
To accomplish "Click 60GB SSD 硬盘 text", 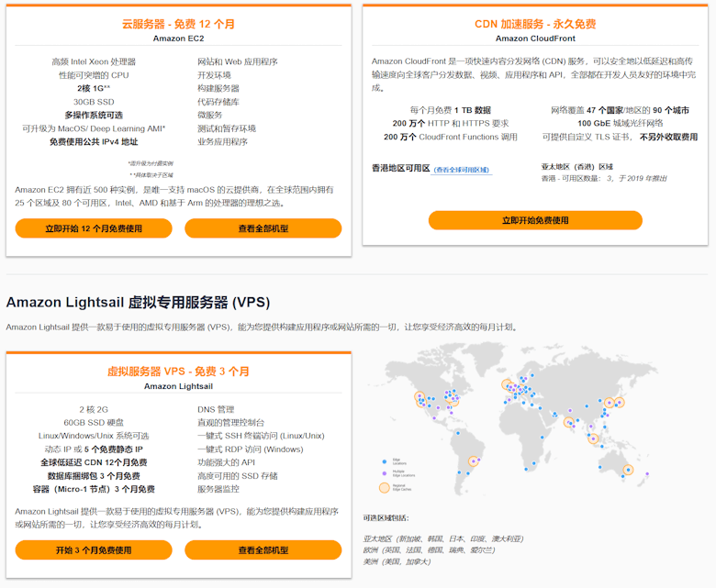I will (94, 422).
